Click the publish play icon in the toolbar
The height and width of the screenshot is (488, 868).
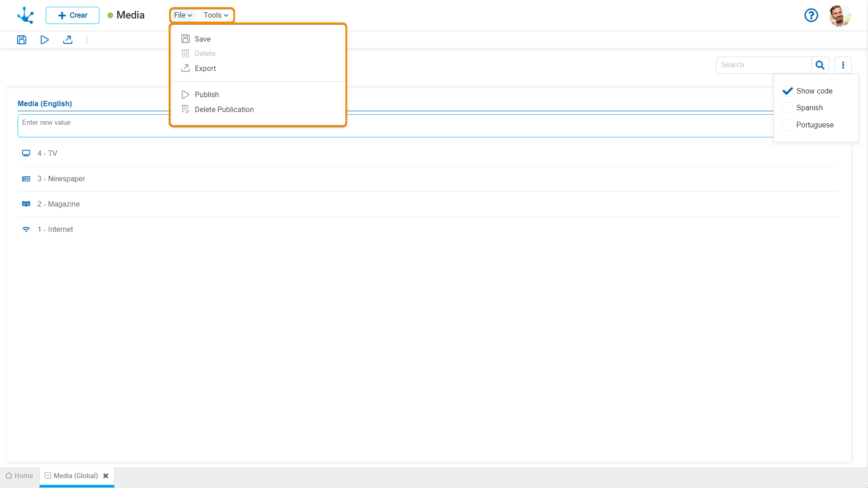click(44, 40)
